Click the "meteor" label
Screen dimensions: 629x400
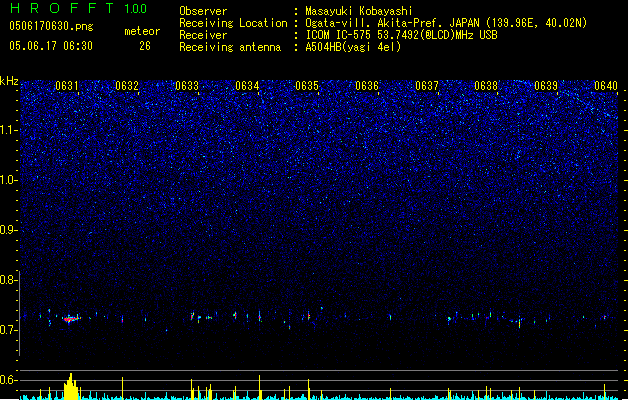click(142, 31)
